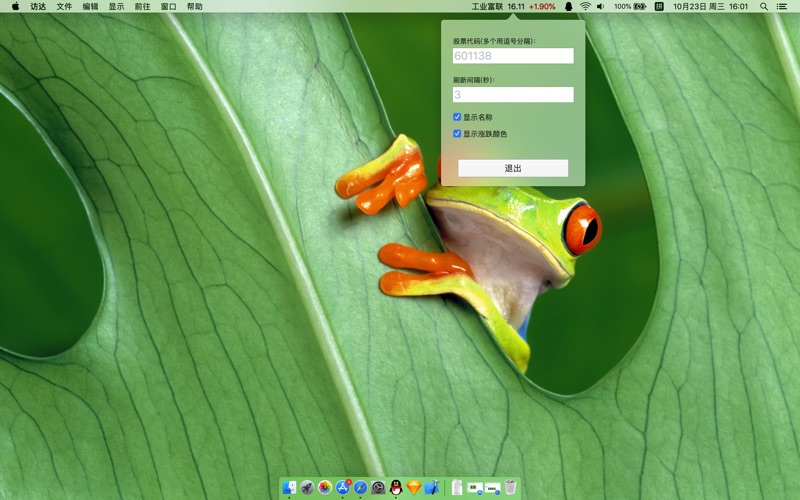Open the Pinyin input method menu
The height and width of the screenshot is (500, 800).
click(x=659, y=6)
